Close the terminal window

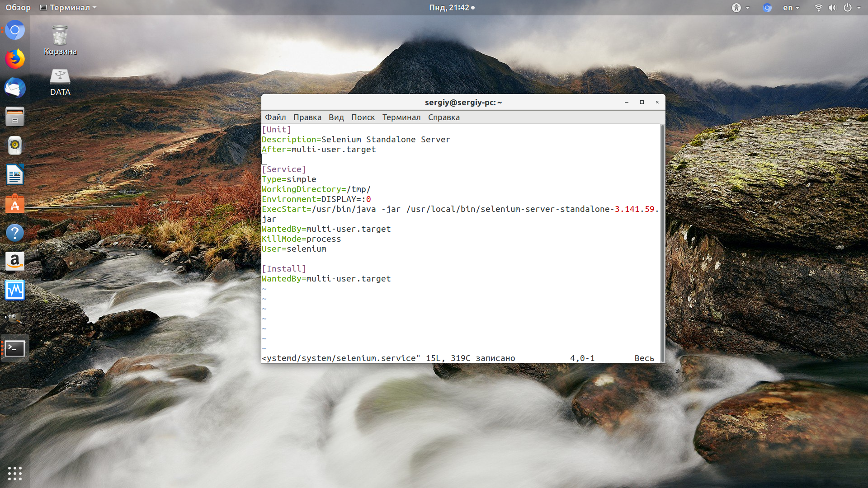(657, 102)
